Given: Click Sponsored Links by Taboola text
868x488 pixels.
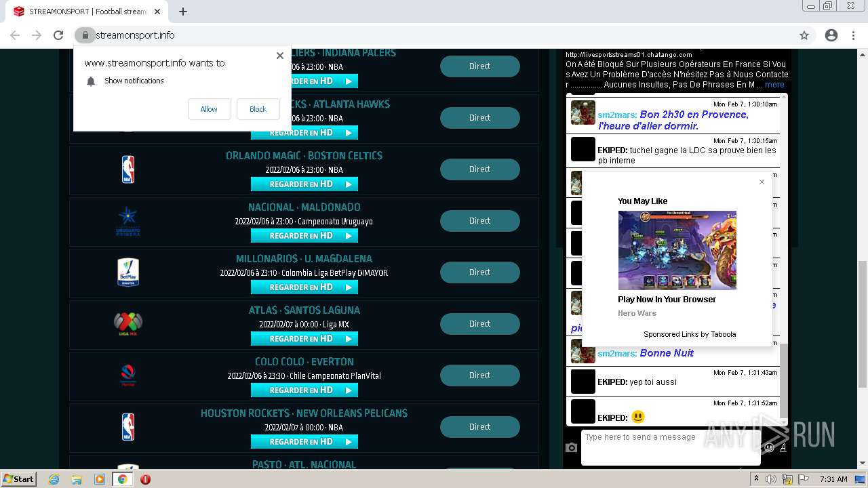Looking at the screenshot, I should [x=690, y=334].
